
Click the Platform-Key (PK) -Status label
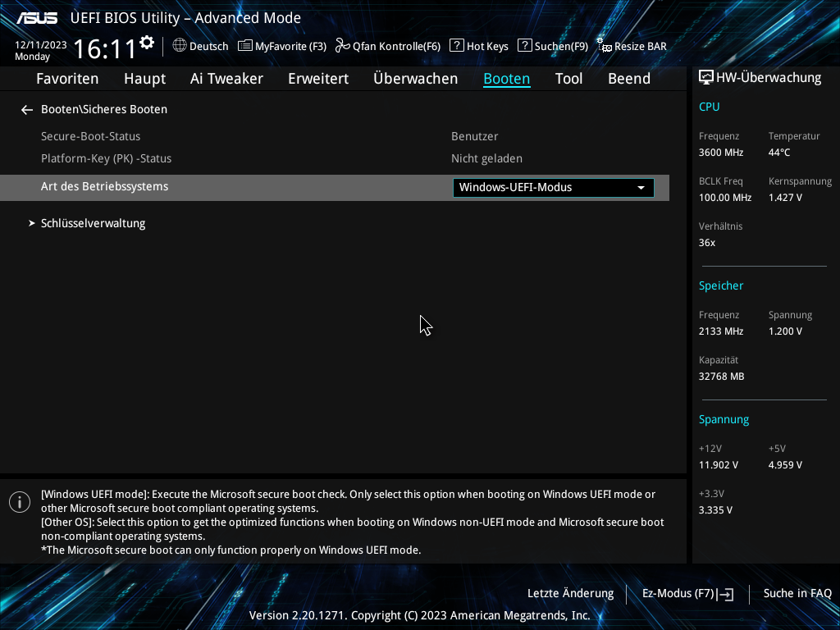[x=106, y=158]
